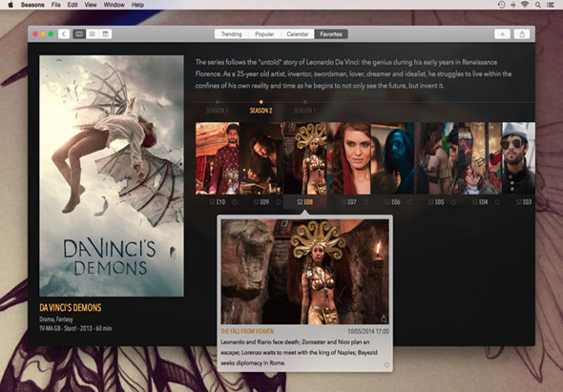Mark S2 E10 as watched
563x392 pixels.
235,202
